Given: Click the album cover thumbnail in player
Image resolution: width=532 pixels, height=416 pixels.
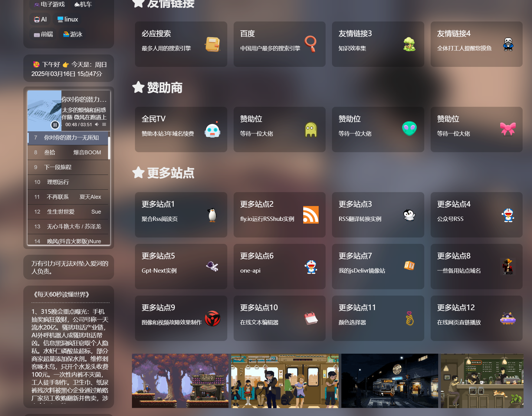Looking at the screenshot, I should click(44, 111).
